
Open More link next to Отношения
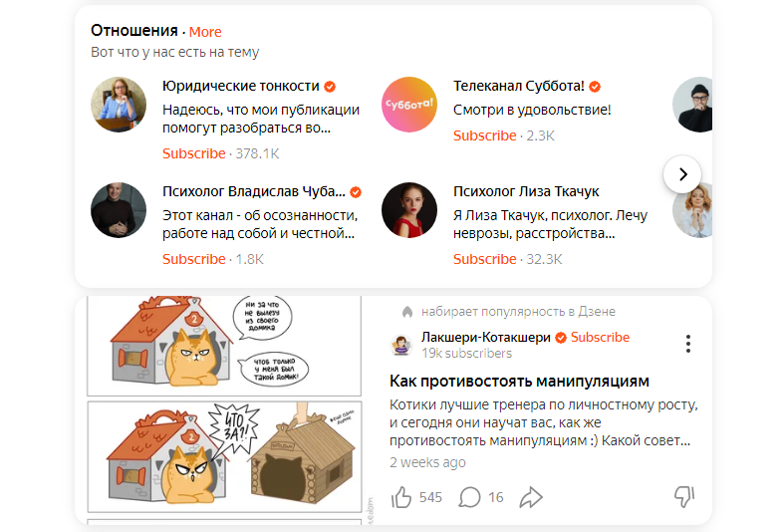[x=205, y=32]
